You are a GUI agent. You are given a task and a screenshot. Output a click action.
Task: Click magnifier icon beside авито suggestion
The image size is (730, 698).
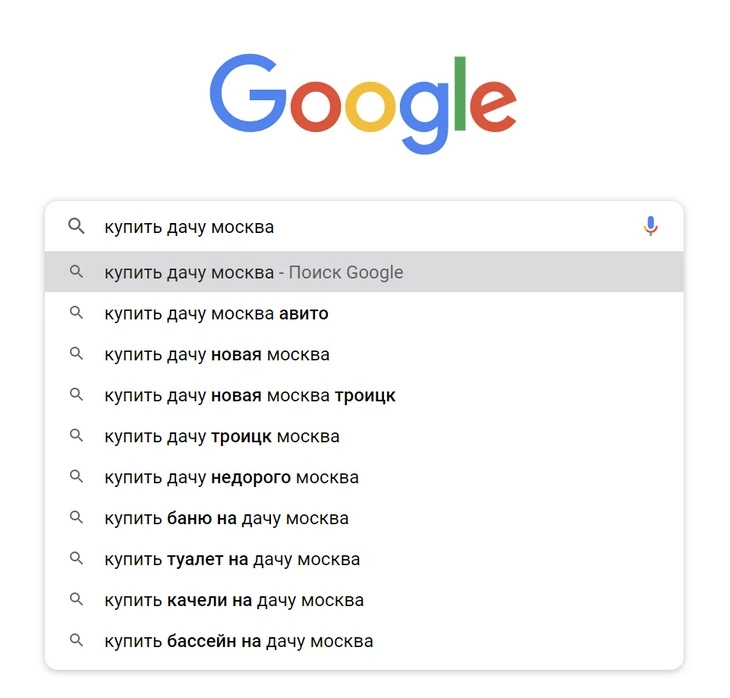click(x=76, y=313)
